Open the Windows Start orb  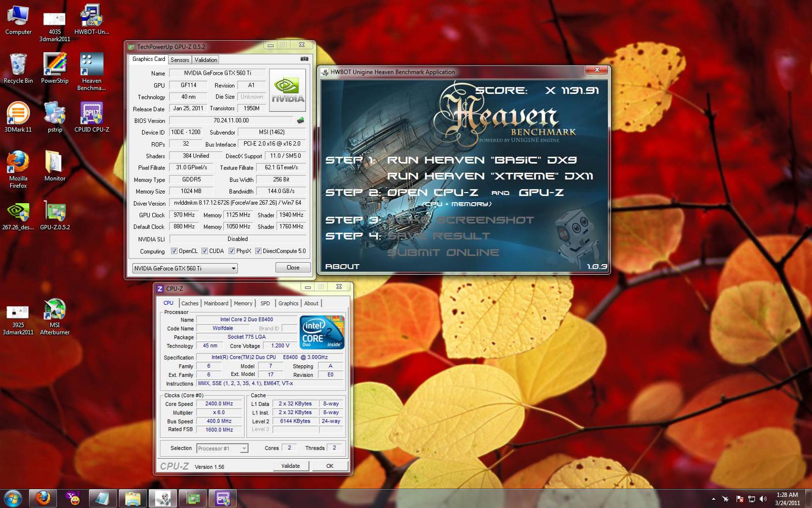point(13,499)
